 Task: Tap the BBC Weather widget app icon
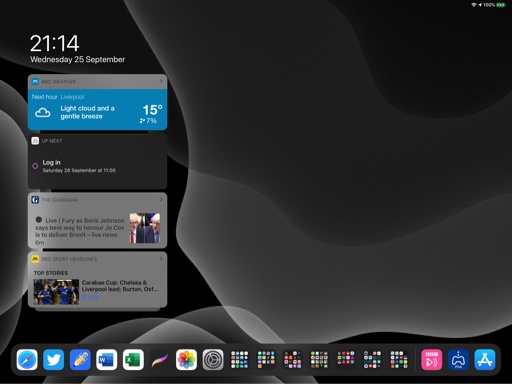pyautogui.click(x=35, y=82)
